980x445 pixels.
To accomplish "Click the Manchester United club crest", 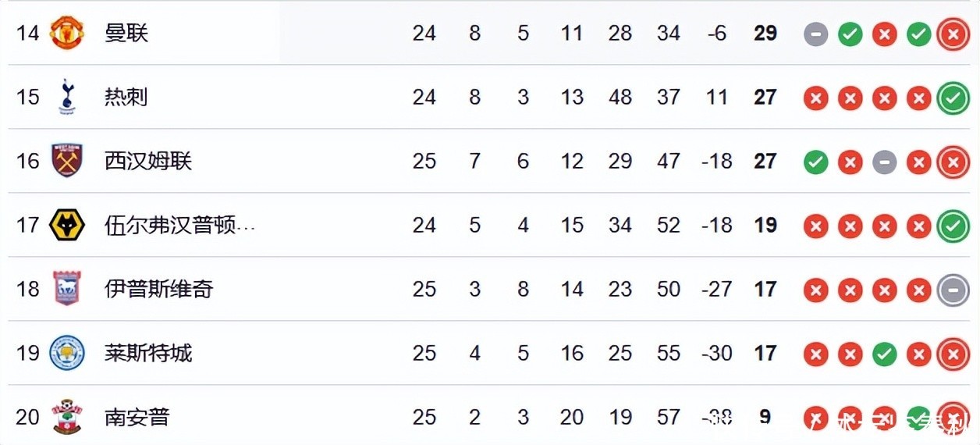I will (66, 34).
